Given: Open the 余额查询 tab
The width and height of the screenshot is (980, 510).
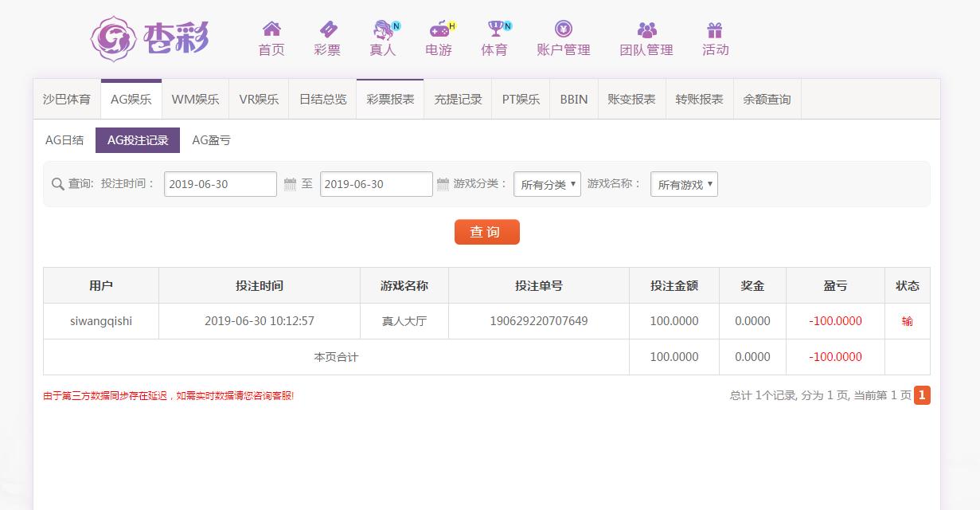Looking at the screenshot, I should (767, 100).
